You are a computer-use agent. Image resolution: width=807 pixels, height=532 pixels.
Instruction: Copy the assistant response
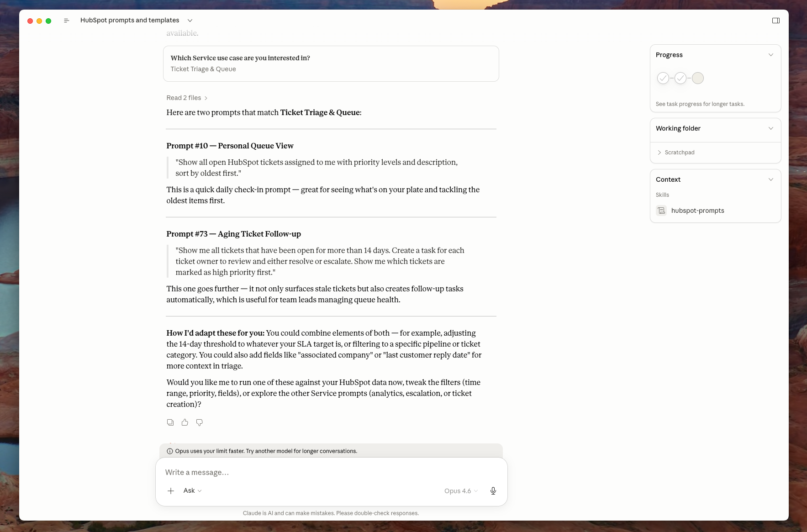(170, 422)
